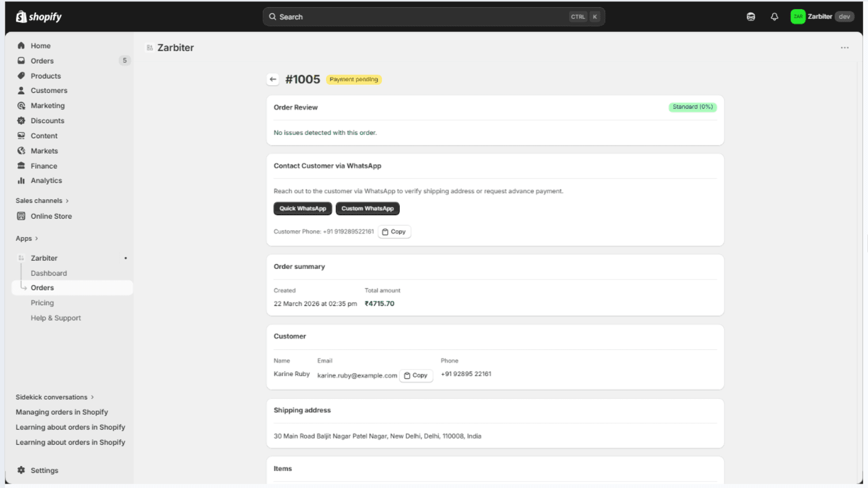Copy the customer phone number
This screenshot has height=488, width=868.
394,232
